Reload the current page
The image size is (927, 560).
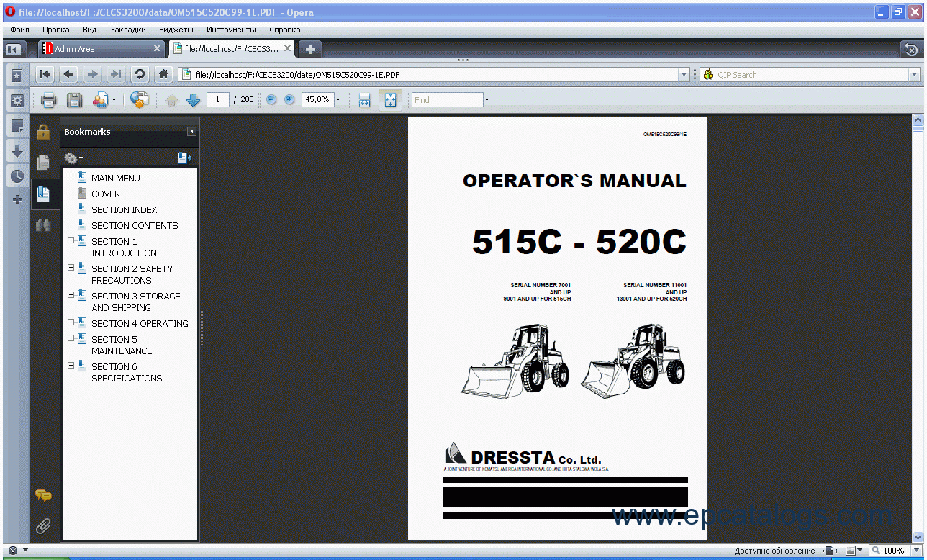pos(140,74)
